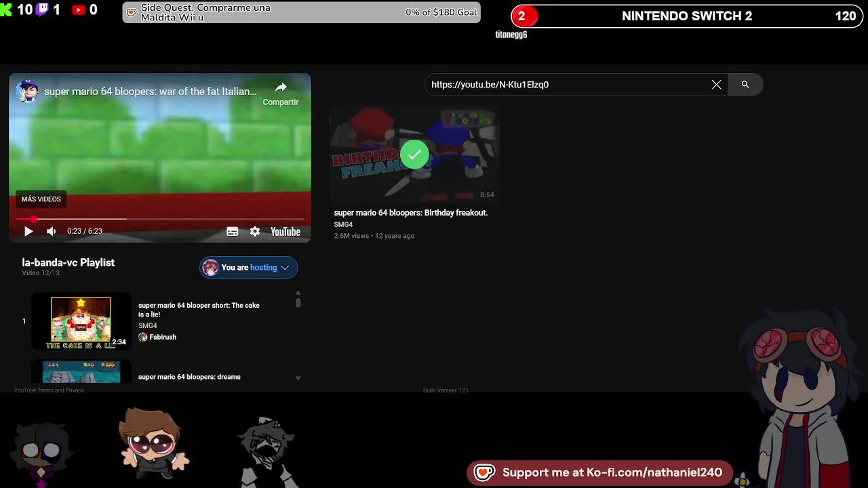Image resolution: width=868 pixels, height=488 pixels.
Task: Click the Nintendo Switch 2 counter bar
Action: click(x=688, y=16)
